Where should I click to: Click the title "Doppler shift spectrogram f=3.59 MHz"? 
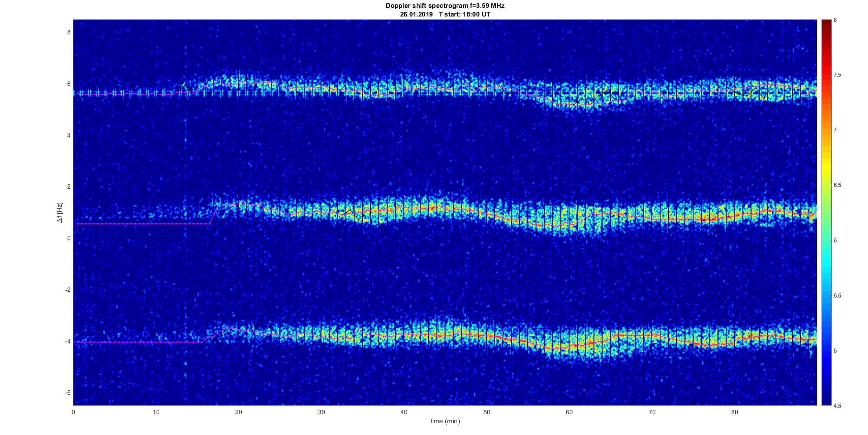[x=445, y=6]
